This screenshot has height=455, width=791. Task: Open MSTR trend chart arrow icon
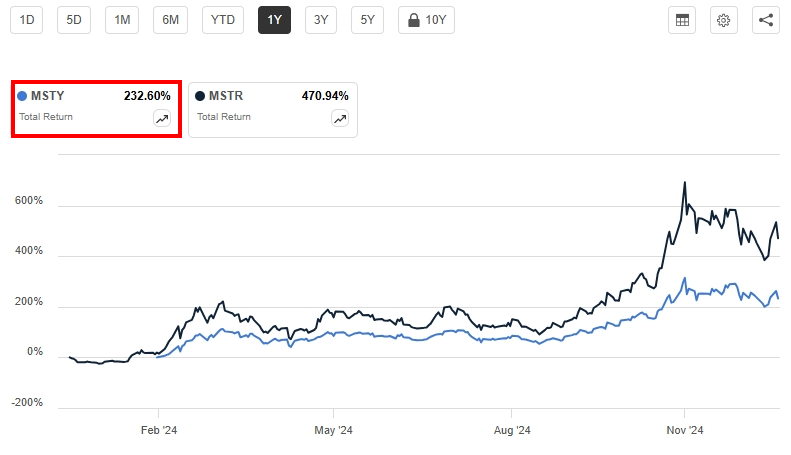coord(340,119)
